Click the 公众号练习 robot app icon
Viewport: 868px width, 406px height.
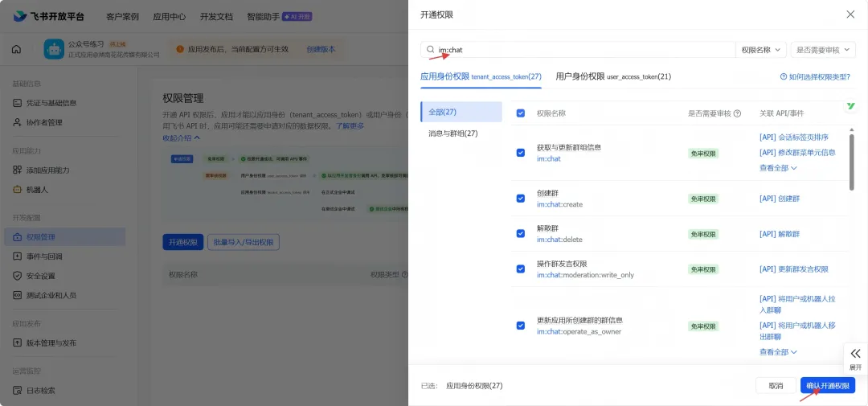[54, 49]
